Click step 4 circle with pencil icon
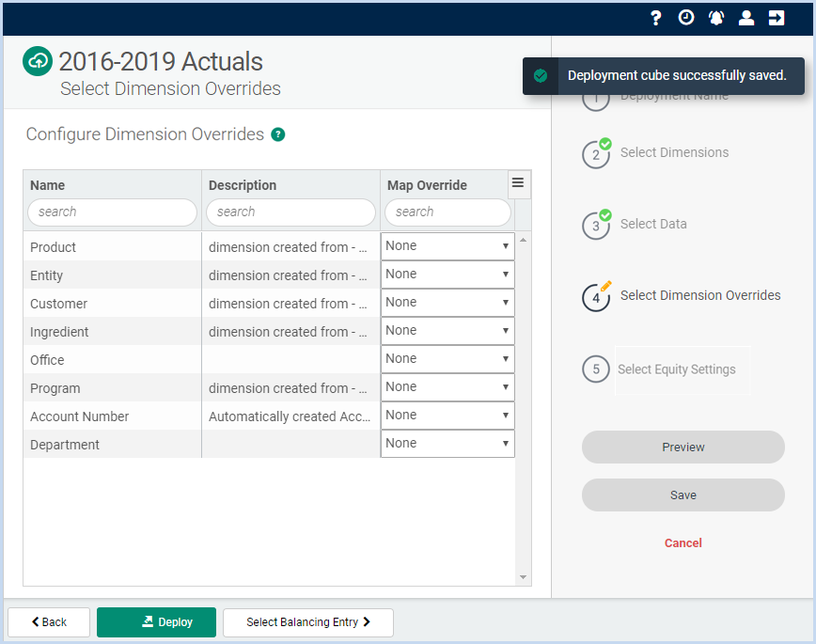Image resolution: width=816 pixels, height=644 pixels. [x=596, y=298]
